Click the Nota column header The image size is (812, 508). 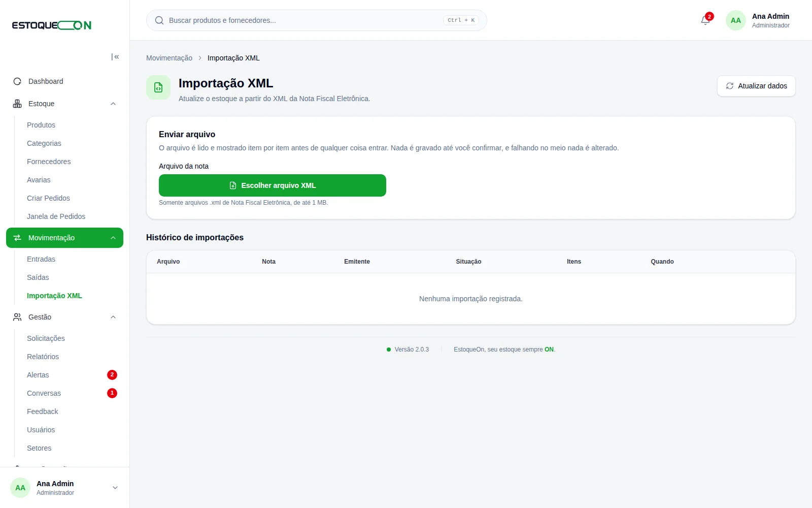pyautogui.click(x=268, y=262)
